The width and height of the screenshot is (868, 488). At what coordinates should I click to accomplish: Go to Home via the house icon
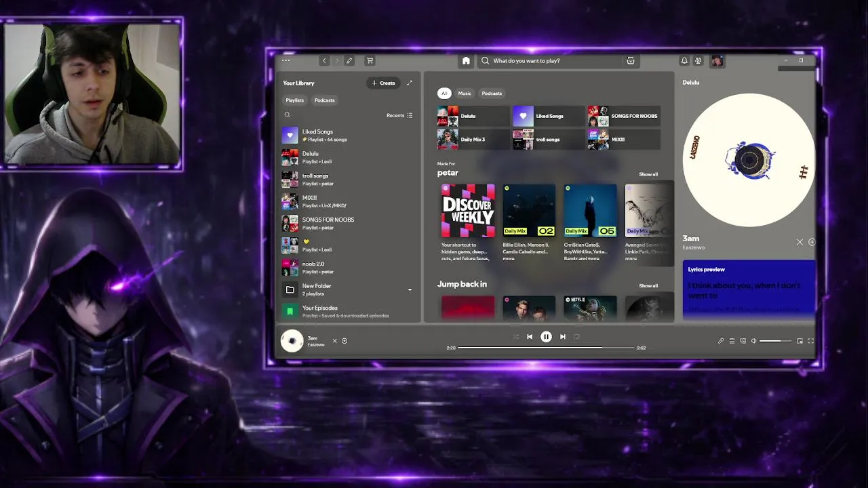tap(466, 60)
